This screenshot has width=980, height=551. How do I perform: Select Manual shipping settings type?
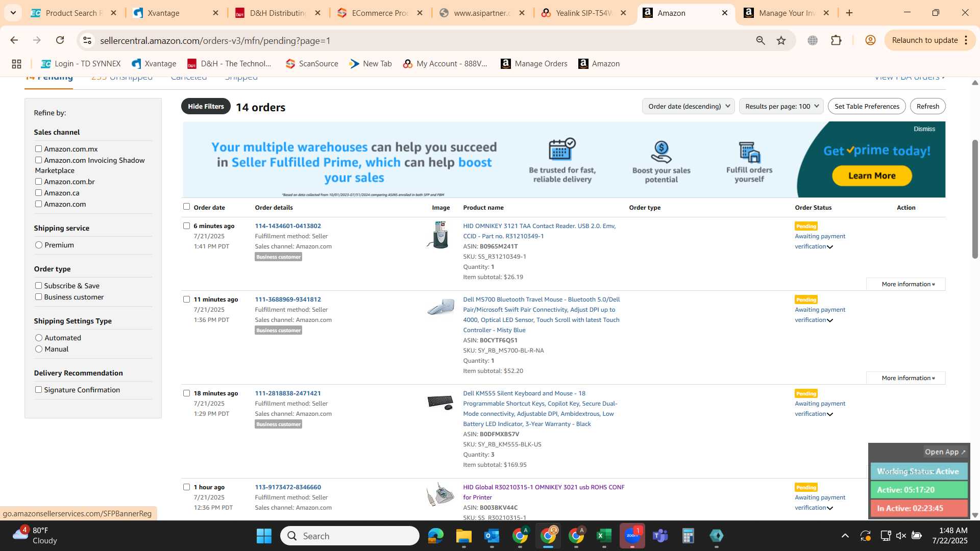point(39,349)
